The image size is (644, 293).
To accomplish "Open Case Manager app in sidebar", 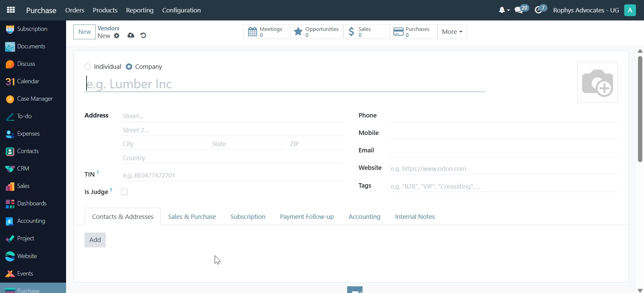I will pos(33,99).
